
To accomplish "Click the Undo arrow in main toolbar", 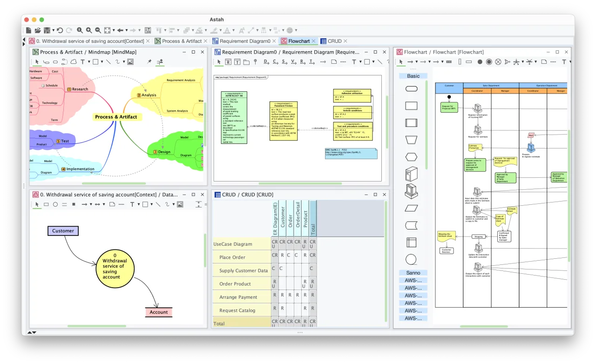I will [x=60, y=30].
